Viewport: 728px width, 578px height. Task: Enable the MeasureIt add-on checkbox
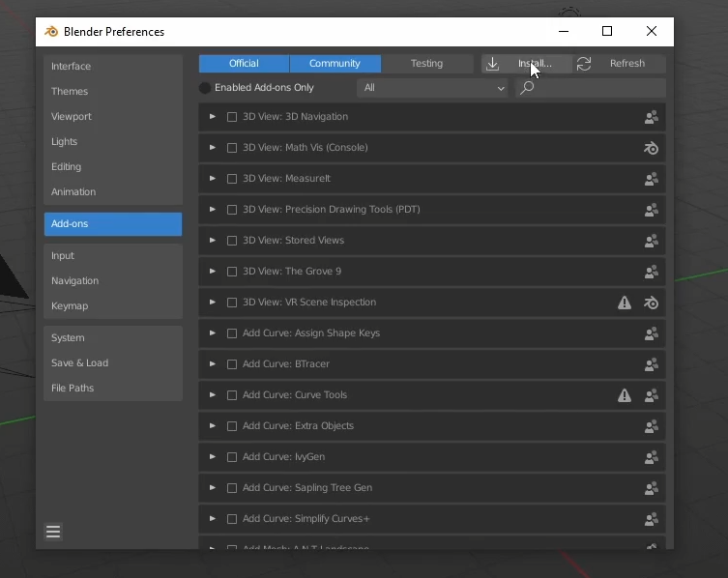232,179
